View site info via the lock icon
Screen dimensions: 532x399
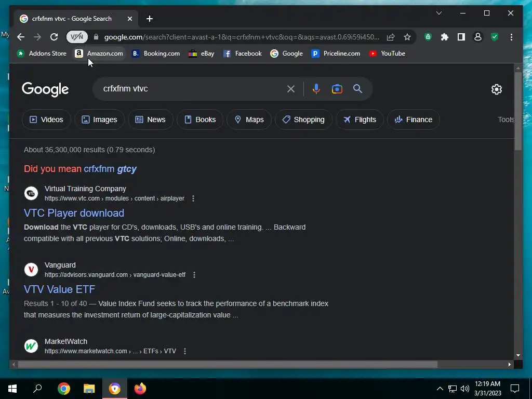96,37
